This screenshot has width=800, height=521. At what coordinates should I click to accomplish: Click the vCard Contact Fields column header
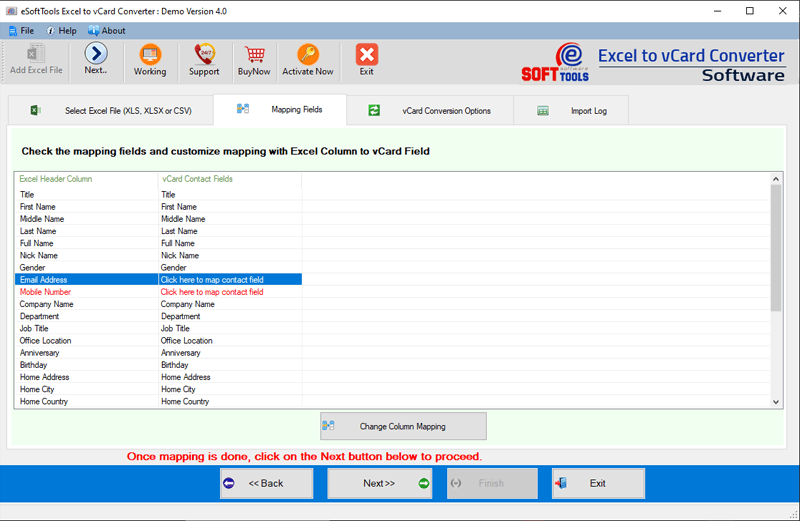point(230,179)
